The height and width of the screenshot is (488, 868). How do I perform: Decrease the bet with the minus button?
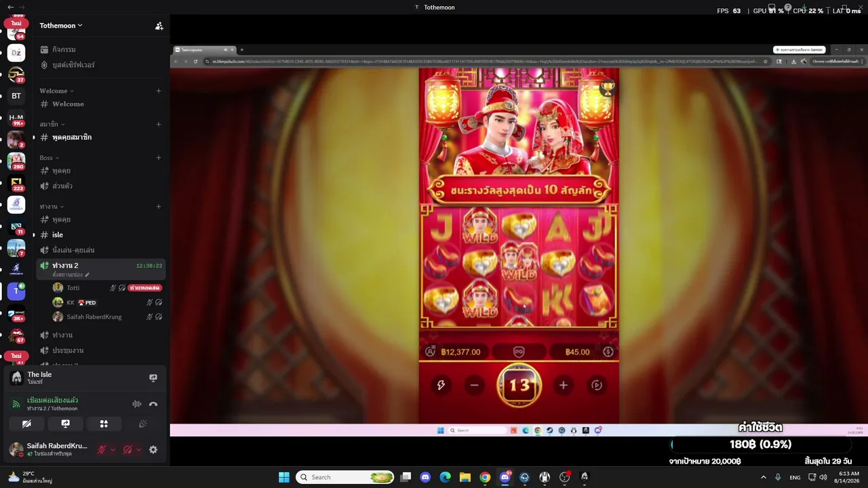[475, 385]
